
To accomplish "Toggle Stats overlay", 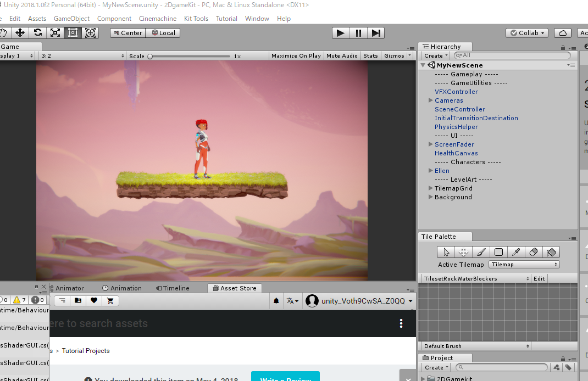I will pos(370,56).
